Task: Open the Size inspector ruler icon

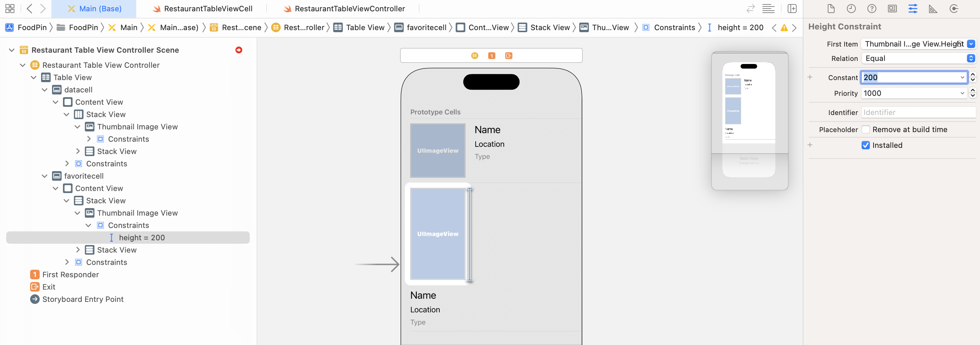Action: point(933,9)
